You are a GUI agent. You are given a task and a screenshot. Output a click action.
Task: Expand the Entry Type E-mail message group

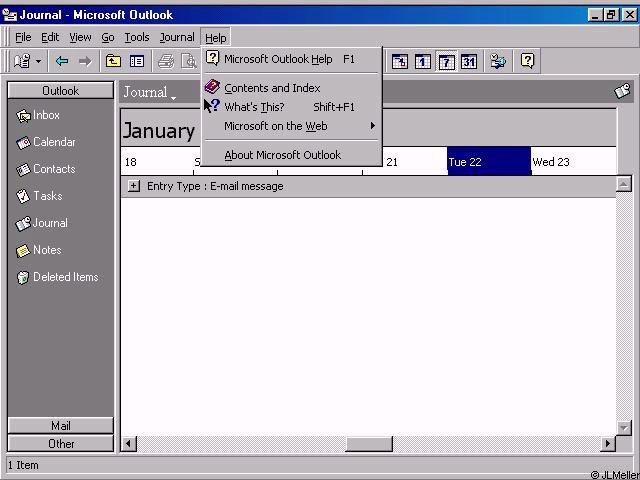pos(133,186)
